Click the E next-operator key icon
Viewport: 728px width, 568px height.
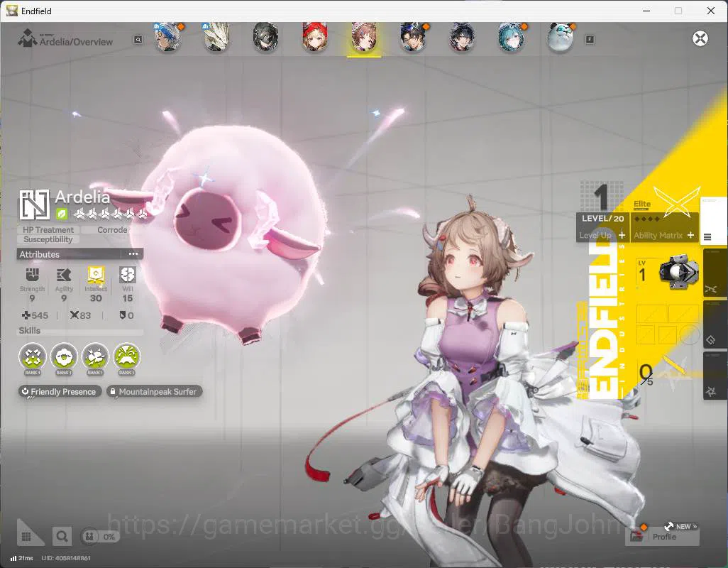590,40
